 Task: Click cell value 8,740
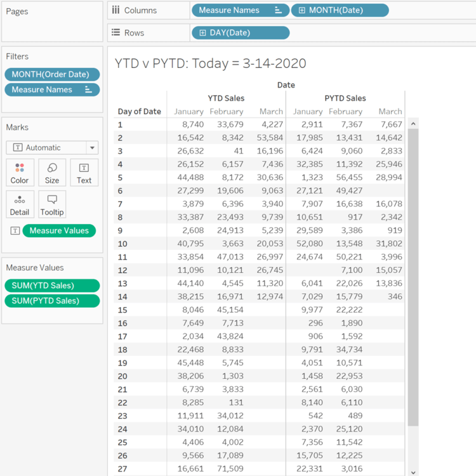point(193,124)
